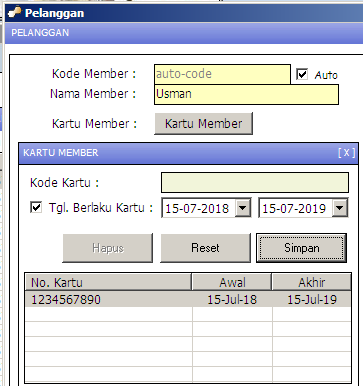Click the Reset button
The width and height of the screenshot is (363, 386).
click(205, 248)
